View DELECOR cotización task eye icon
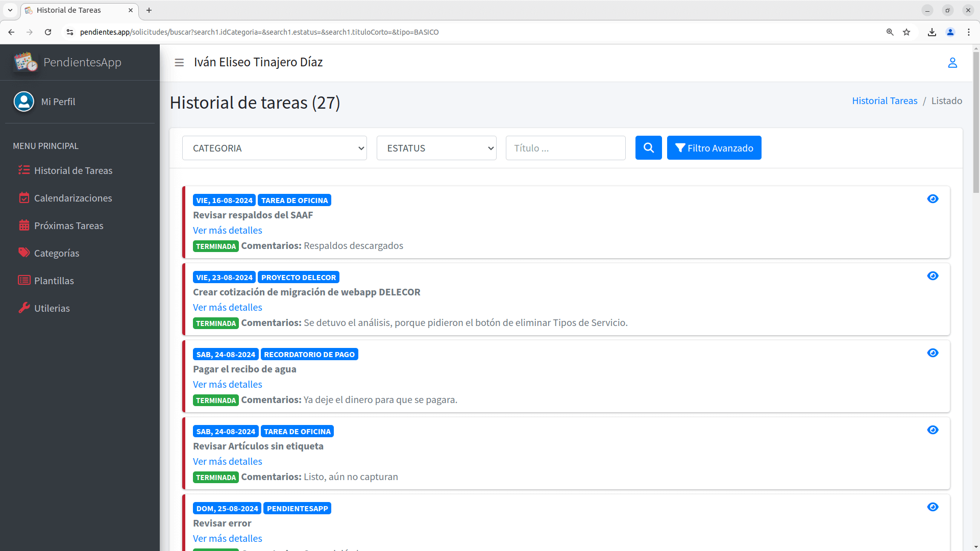Viewport: 980px width, 551px height. (x=933, y=276)
